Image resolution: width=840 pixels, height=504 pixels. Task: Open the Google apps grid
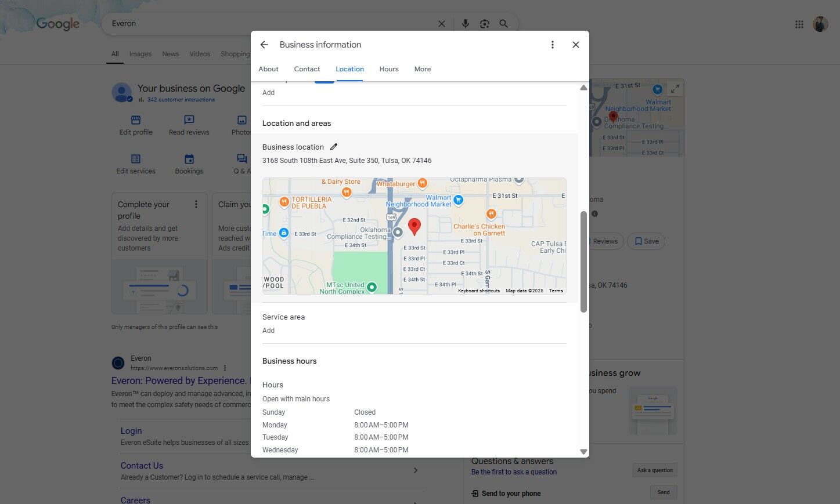[x=799, y=24]
